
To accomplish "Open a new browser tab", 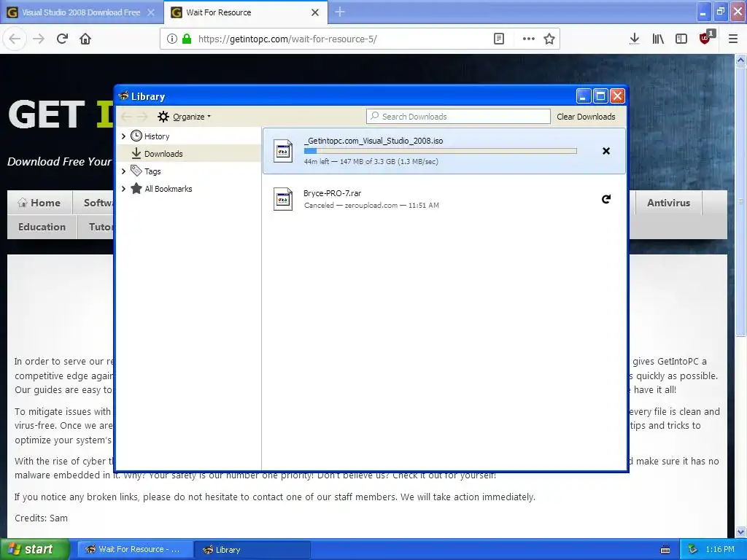I will 340,12.
